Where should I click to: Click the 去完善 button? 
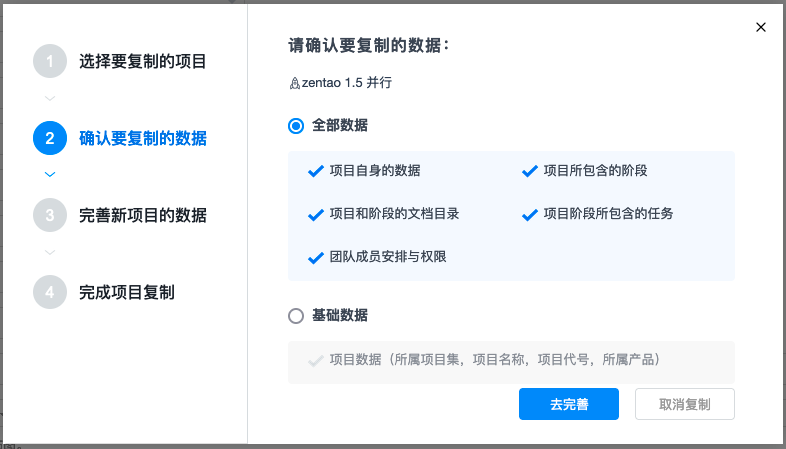(569, 404)
